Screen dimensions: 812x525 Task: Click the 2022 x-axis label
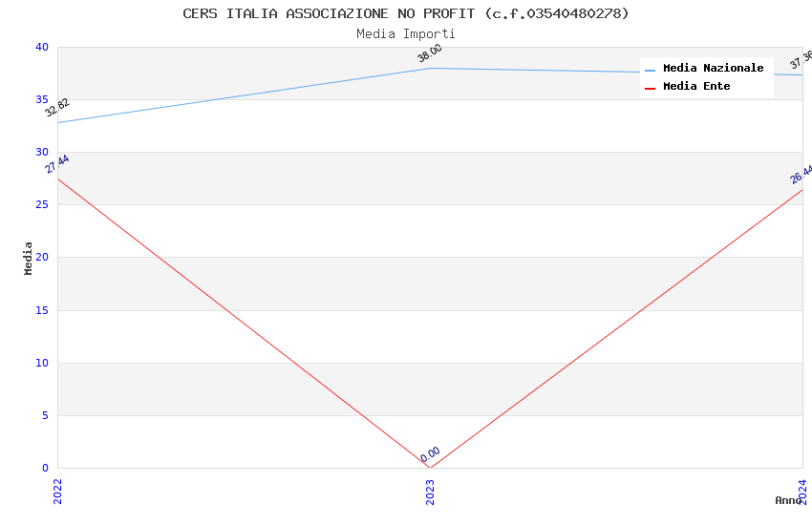(x=57, y=492)
